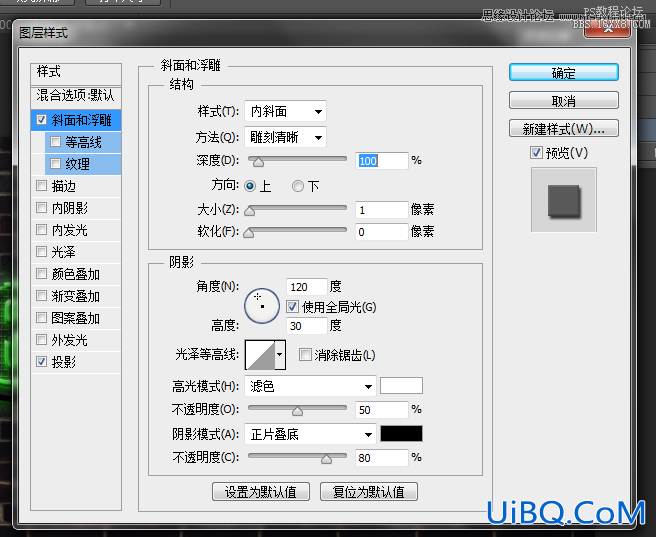
Task: Click the angle dial control
Action: tap(262, 306)
